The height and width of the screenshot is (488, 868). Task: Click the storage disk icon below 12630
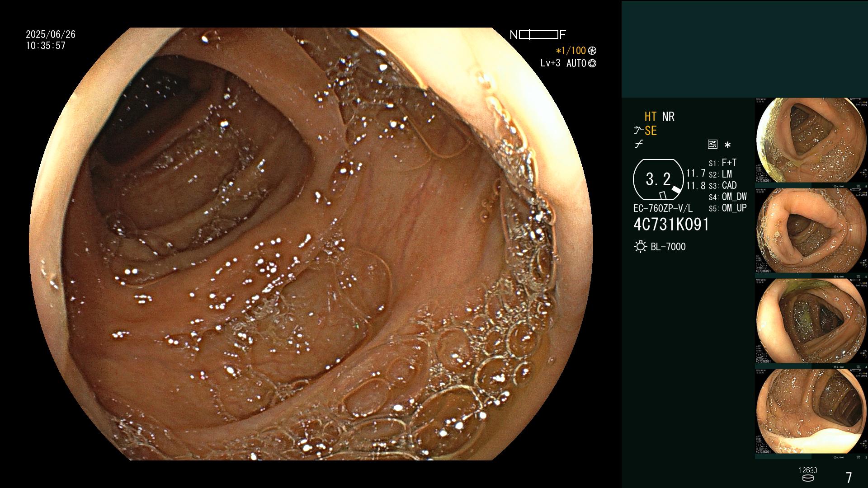807,478
